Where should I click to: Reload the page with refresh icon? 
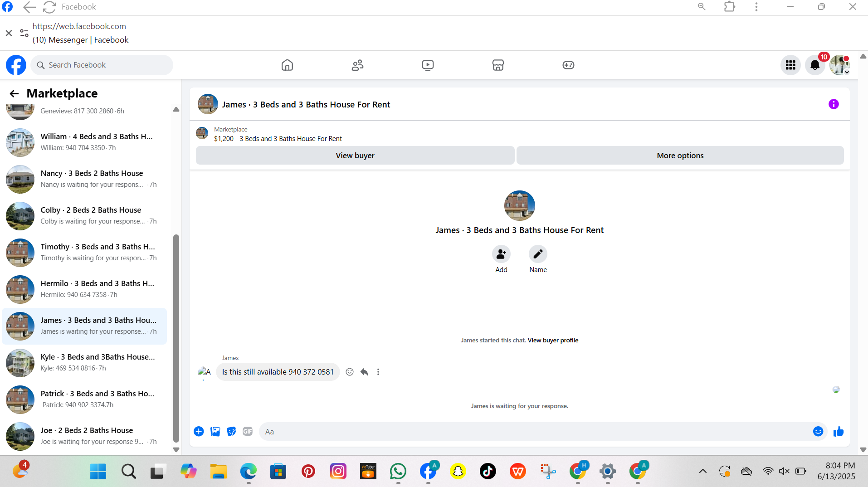click(x=49, y=7)
